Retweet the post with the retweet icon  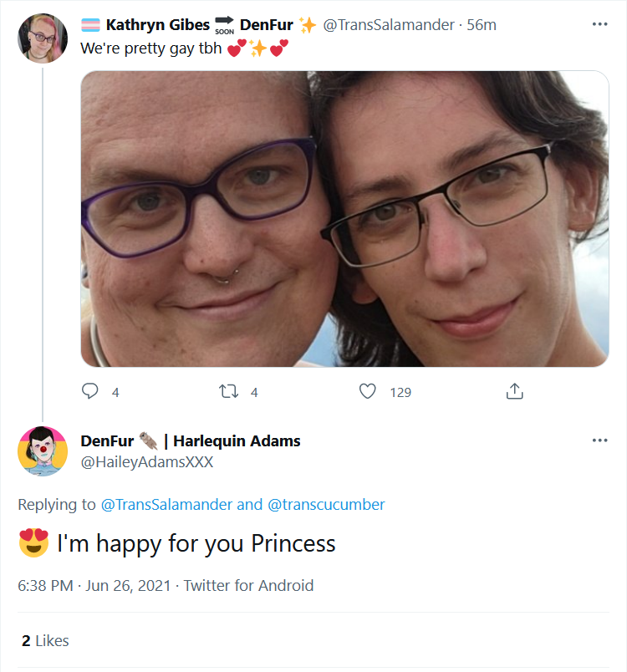pos(228,391)
